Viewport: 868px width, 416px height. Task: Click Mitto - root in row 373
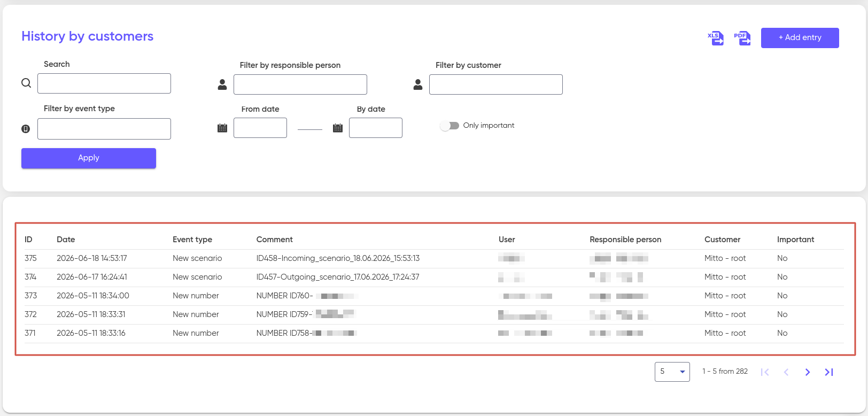pyautogui.click(x=725, y=296)
